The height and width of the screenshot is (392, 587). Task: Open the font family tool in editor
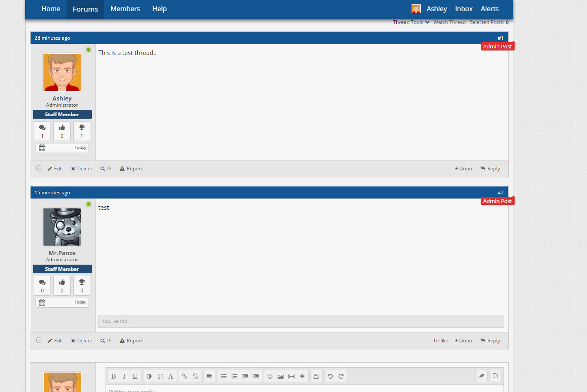coord(170,376)
